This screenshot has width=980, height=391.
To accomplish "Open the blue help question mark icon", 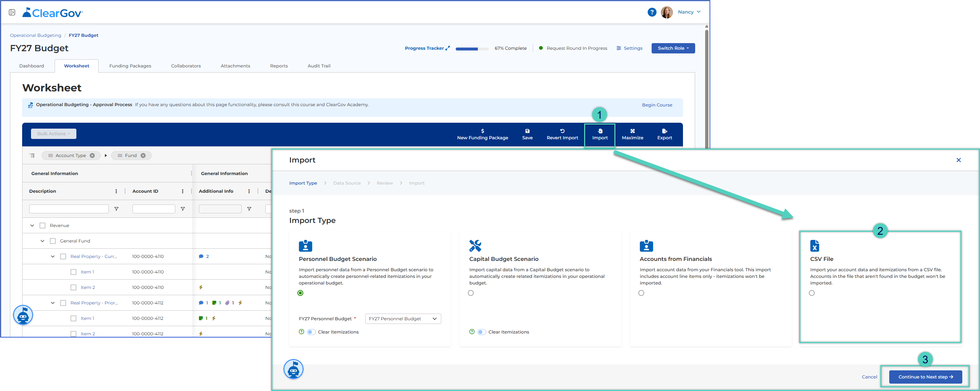I will (x=652, y=12).
